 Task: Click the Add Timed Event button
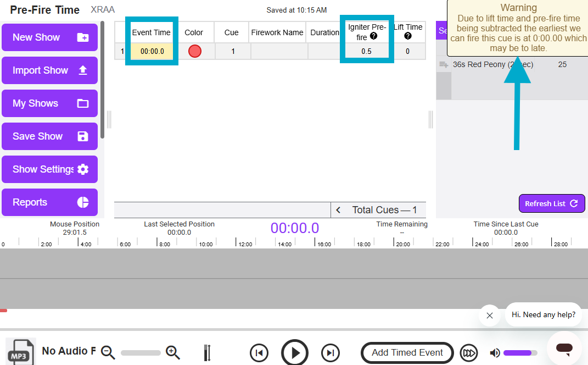pyautogui.click(x=407, y=353)
